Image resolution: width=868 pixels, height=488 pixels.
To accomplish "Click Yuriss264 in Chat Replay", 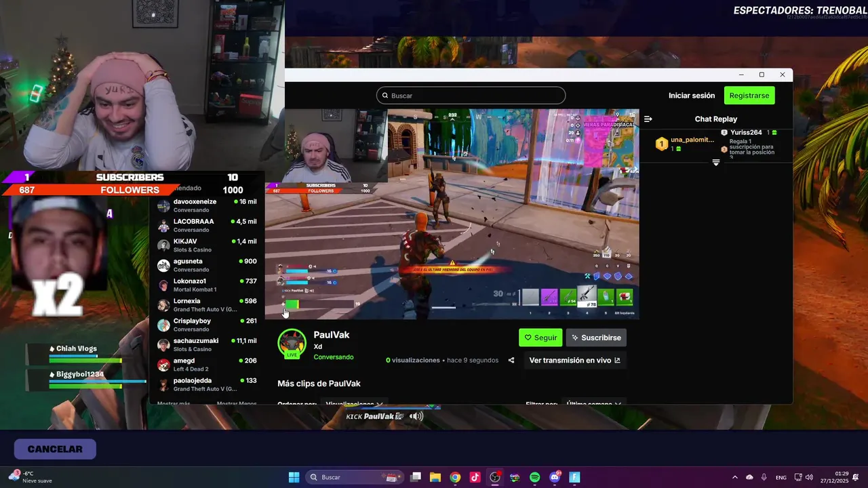I will pos(746,133).
